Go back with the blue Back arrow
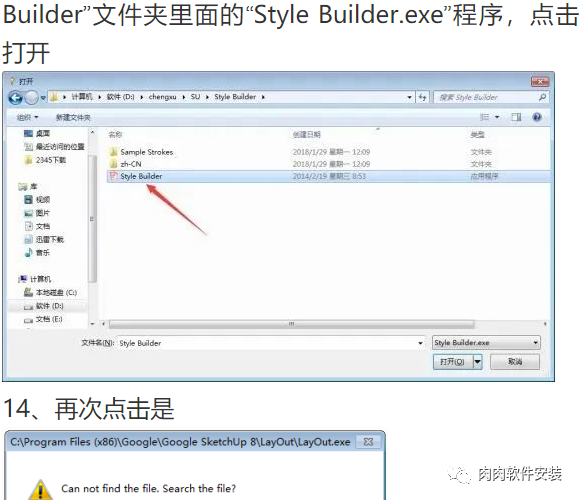The height and width of the screenshot is (500, 580). click(16, 98)
